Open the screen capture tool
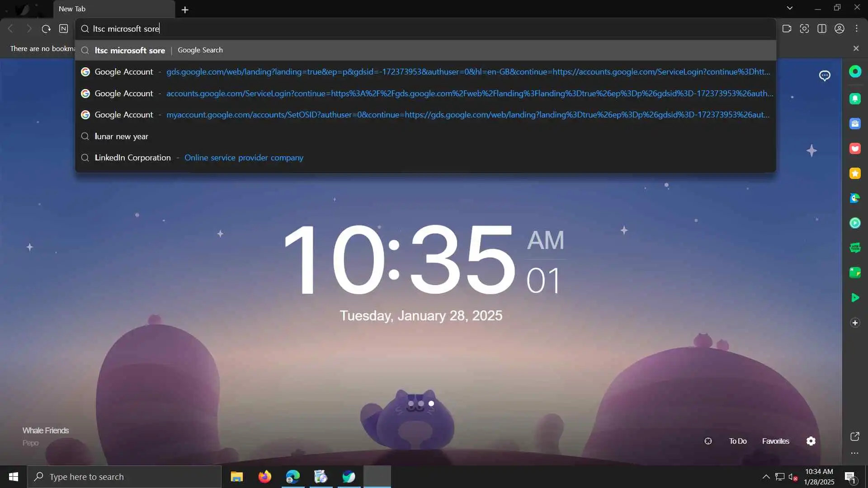The width and height of the screenshot is (868, 488). point(804,28)
